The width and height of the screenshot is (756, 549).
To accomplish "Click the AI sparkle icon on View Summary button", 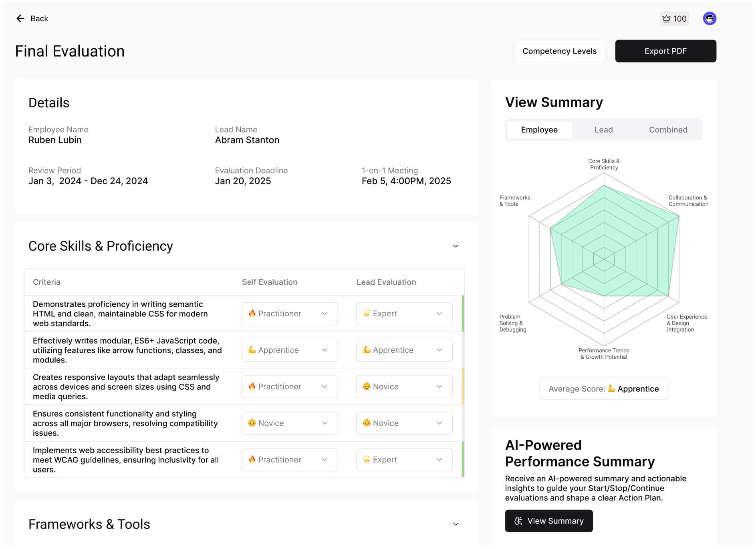I will 518,521.
